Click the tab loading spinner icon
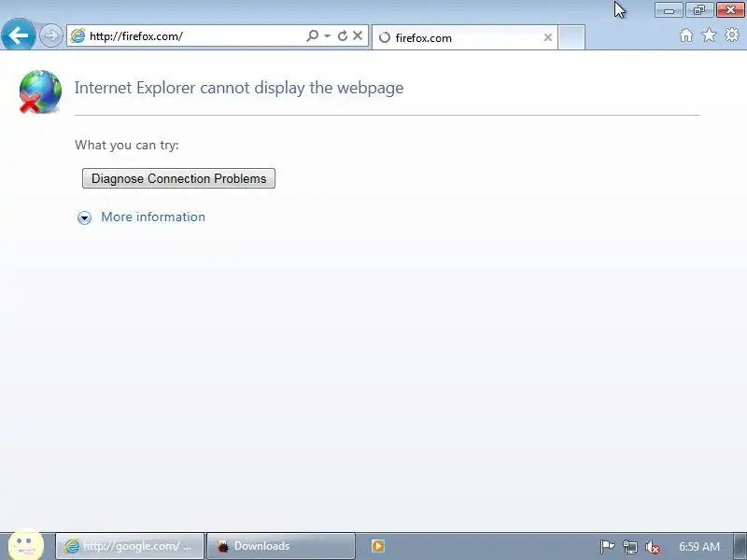747x560 pixels. coord(385,37)
